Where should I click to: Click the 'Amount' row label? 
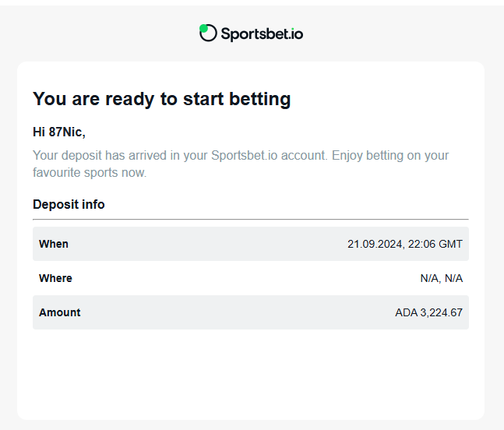coord(59,312)
